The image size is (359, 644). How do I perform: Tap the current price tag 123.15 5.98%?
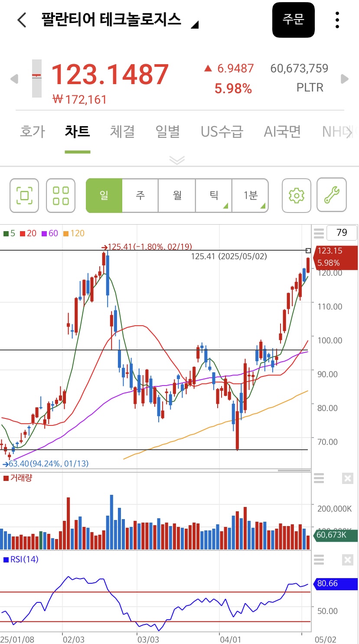[335, 257]
